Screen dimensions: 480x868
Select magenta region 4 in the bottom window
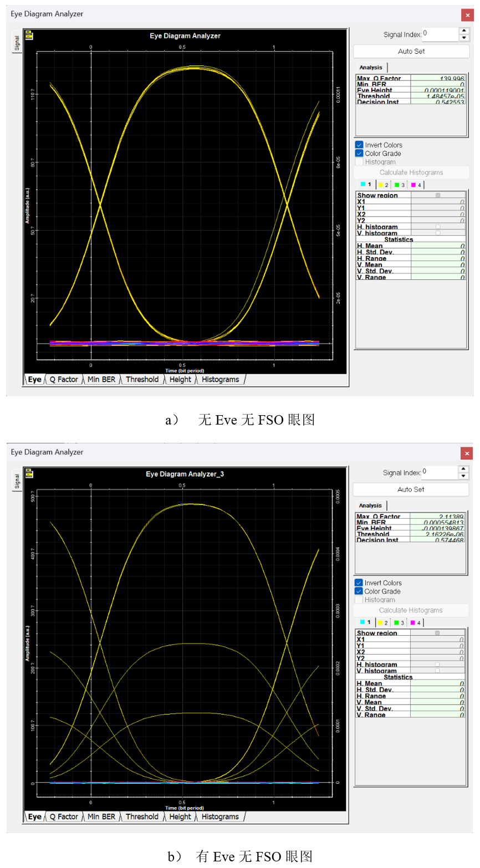[x=416, y=622]
